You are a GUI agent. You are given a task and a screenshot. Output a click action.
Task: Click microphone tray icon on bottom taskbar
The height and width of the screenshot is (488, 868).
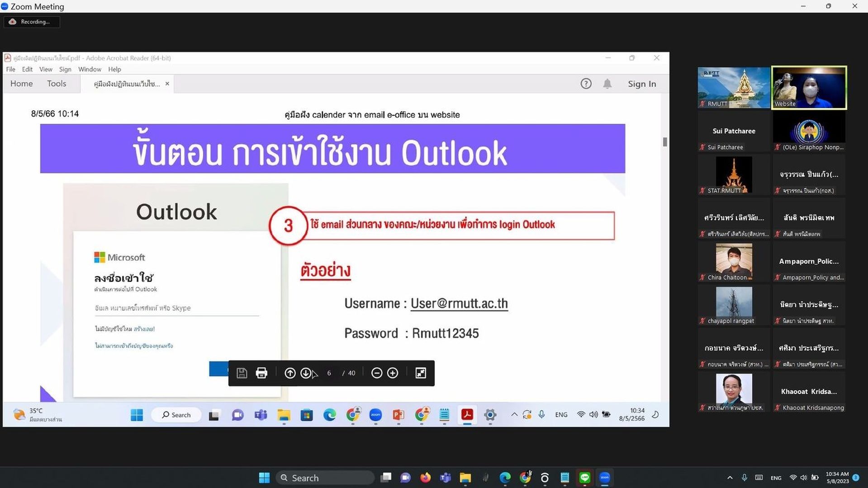745,478
